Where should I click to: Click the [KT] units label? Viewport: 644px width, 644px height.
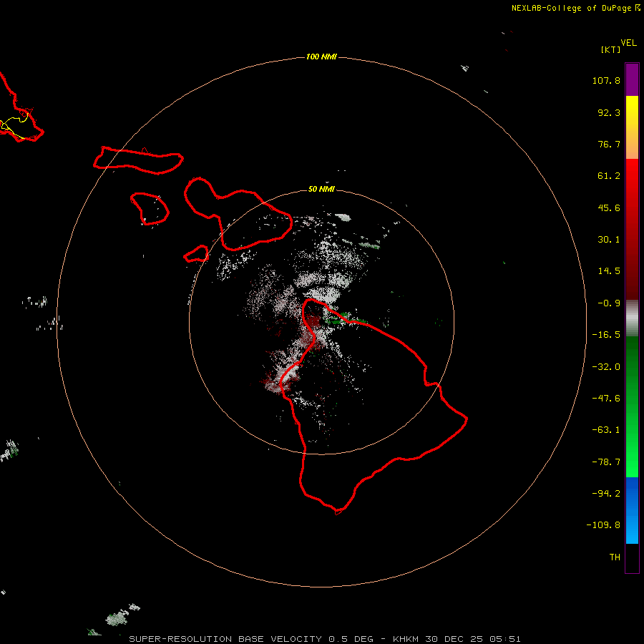pos(610,49)
